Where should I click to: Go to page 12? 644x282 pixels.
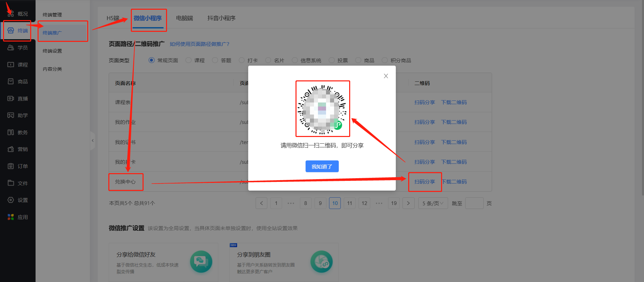pos(365,203)
